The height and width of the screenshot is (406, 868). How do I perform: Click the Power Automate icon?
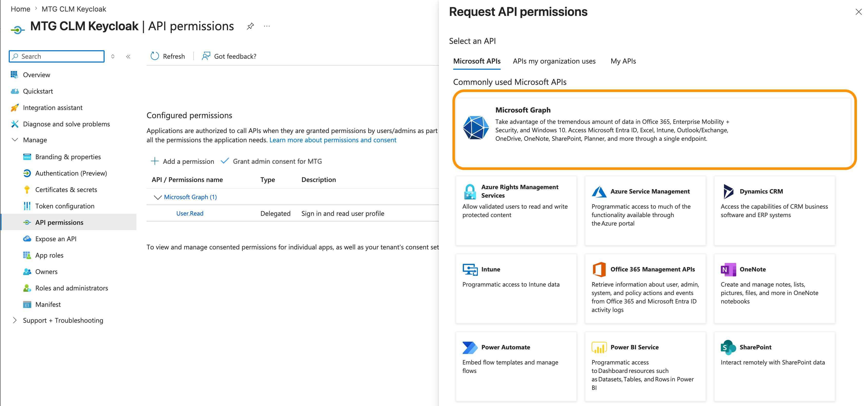(x=470, y=347)
